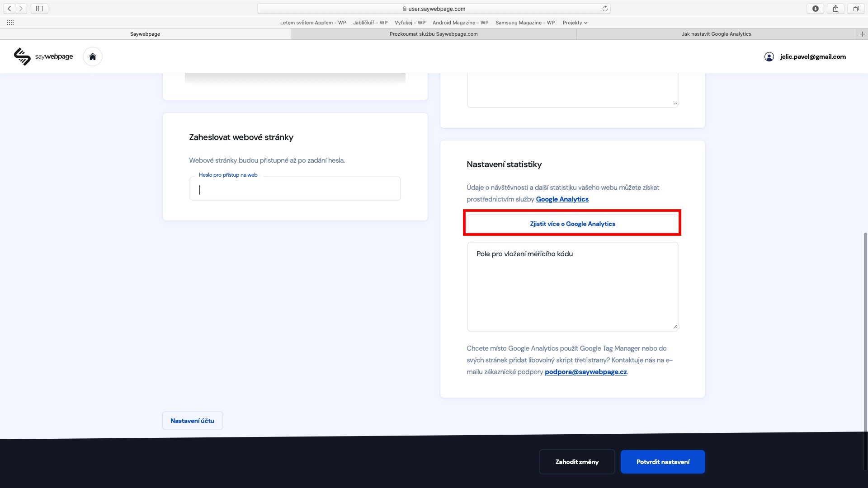Click Zahodit změny button
Image resolution: width=868 pixels, height=488 pixels.
point(577,462)
